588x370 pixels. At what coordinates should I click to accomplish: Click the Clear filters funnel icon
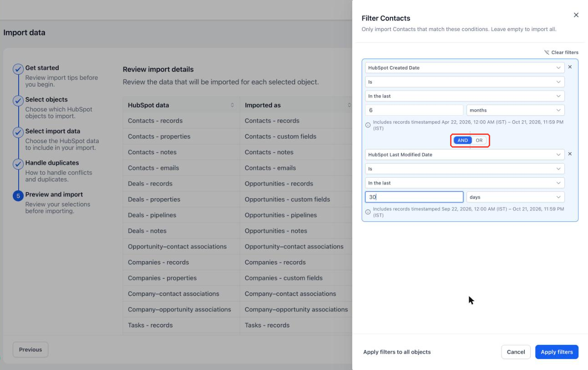tap(547, 52)
